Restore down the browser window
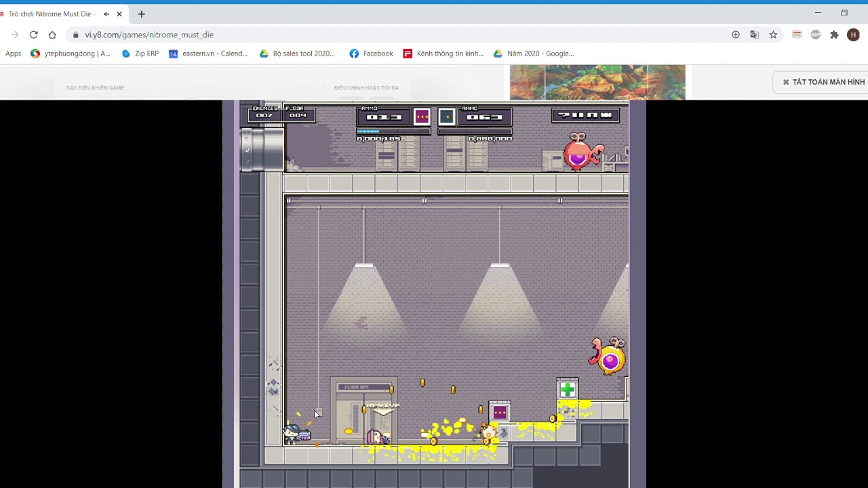 844,13
